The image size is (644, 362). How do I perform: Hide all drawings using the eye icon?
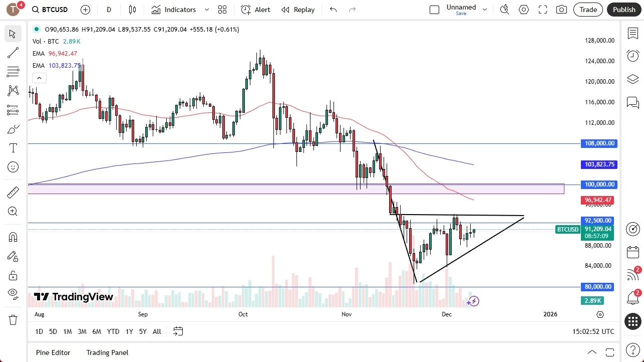[13, 294]
